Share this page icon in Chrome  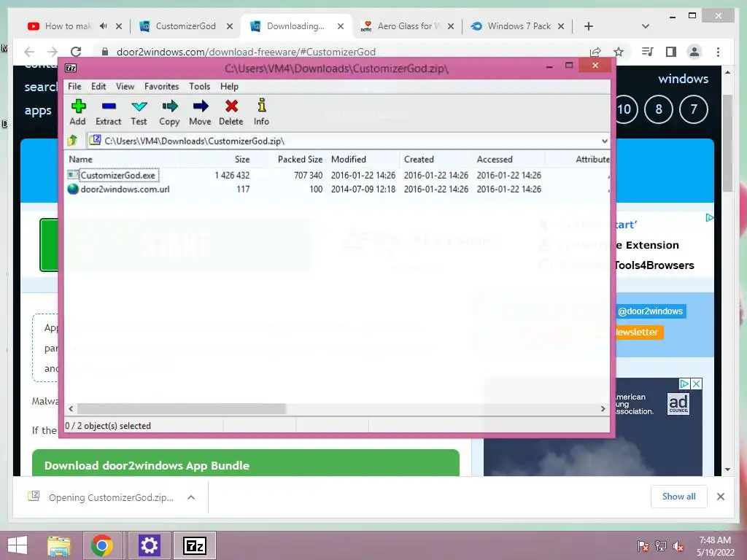tap(595, 52)
